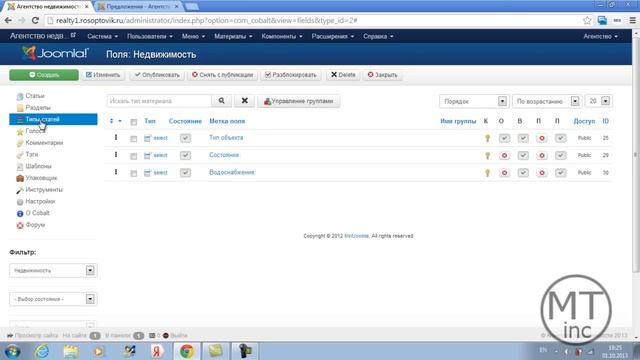Image resolution: width=640 pixels, height=360 pixels.
Task: Toggle the В column for Тип объекта row
Action: tap(523, 138)
